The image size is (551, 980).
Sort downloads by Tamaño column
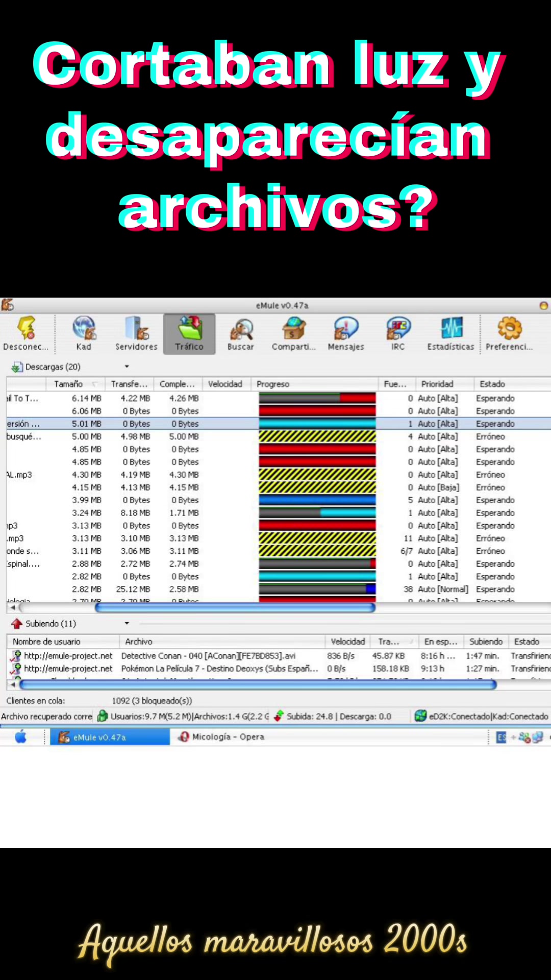pyautogui.click(x=75, y=384)
